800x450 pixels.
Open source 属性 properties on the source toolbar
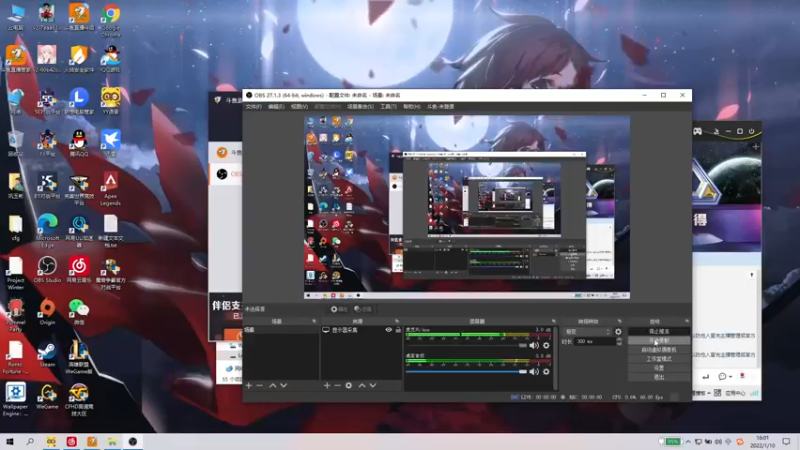(339, 309)
